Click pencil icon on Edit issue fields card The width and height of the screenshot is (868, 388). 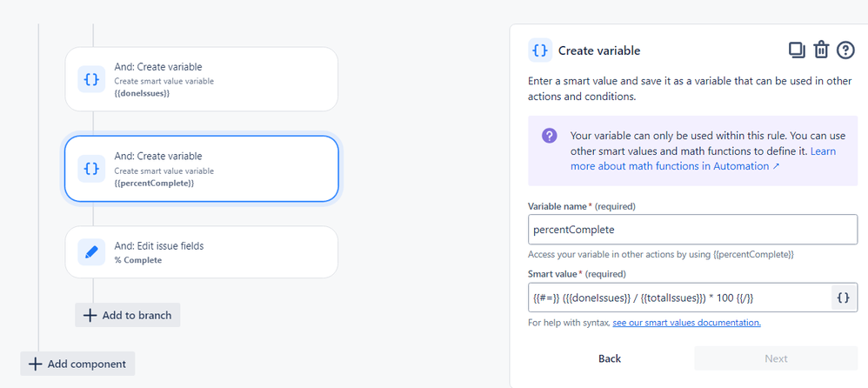(91, 251)
